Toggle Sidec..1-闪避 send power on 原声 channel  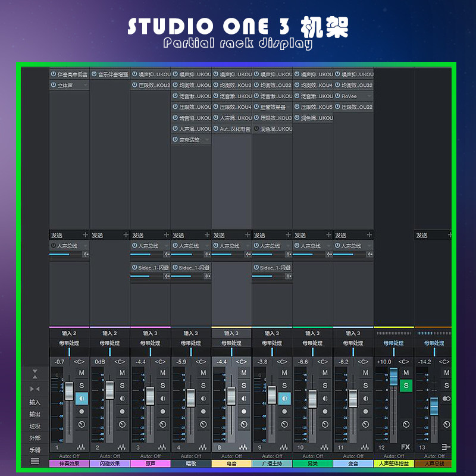[134, 267]
